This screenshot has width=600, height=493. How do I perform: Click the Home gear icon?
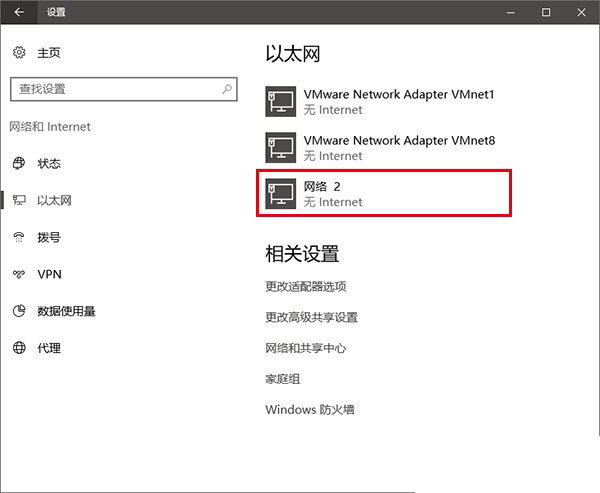19,53
